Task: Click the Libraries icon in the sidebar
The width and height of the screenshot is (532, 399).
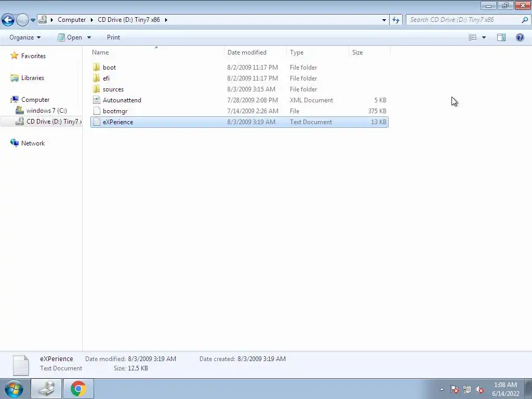Action: pos(14,78)
